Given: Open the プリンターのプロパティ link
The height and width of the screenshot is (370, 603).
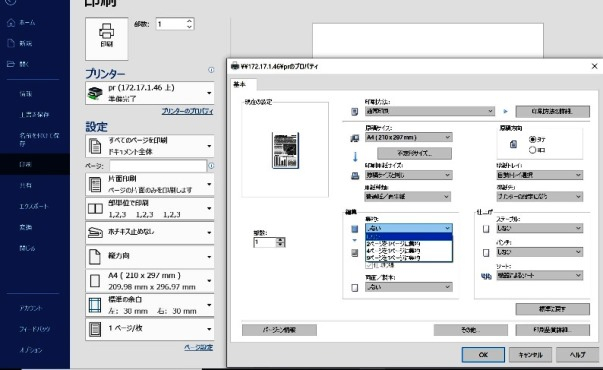Looking at the screenshot, I should tap(187, 111).
